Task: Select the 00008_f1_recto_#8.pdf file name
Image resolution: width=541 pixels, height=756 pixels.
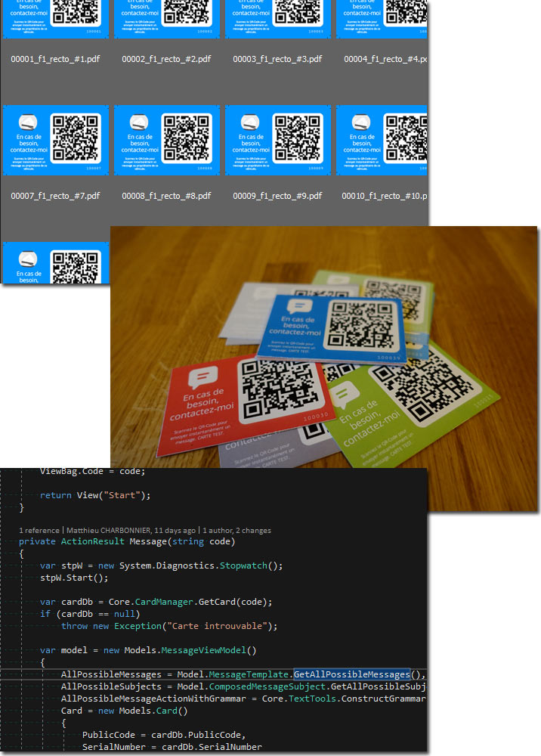Action: (166, 197)
